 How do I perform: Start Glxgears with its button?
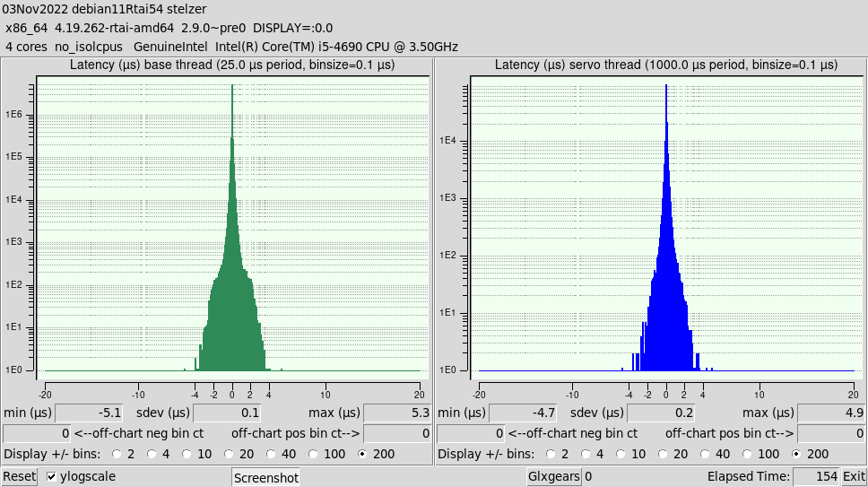pos(553,476)
